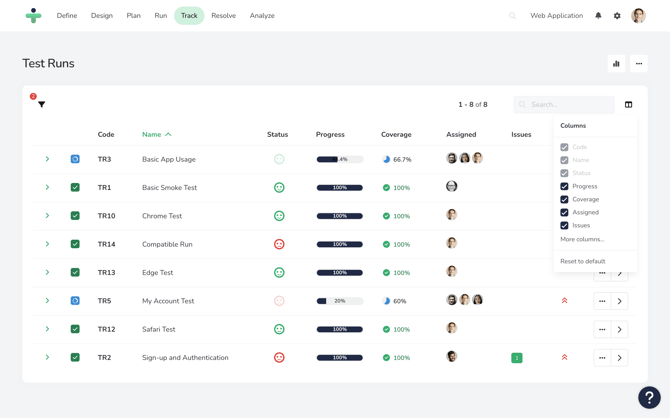Click TR1 completed state icon
Screen dimensions: 670x418
point(75,187)
